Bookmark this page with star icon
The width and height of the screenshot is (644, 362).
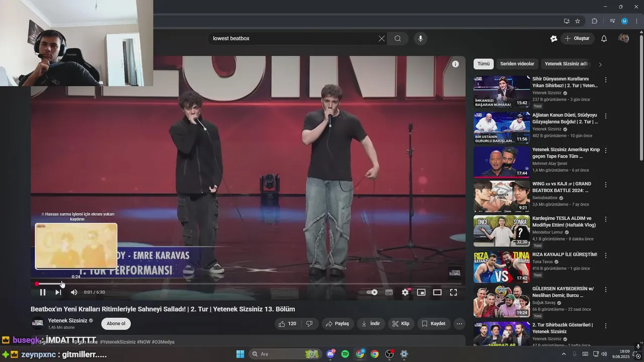(x=578, y=21)
